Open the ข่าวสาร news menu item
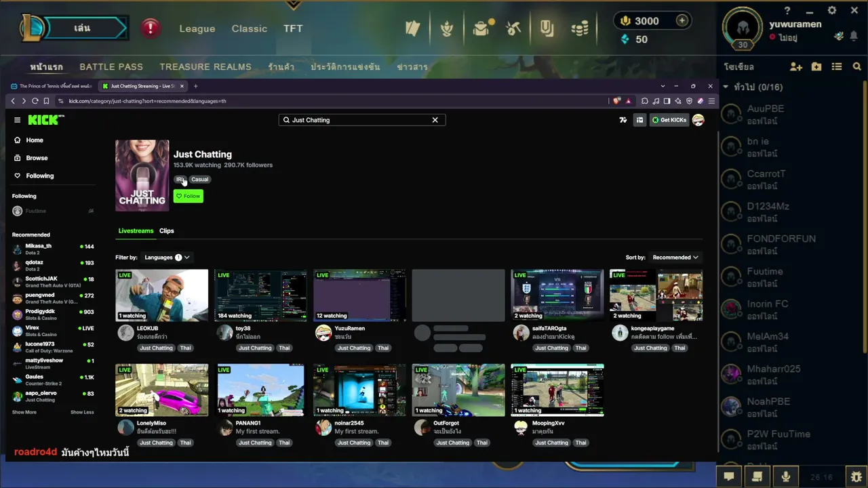Viewport: 868px width, 488px height. (412, 67)
